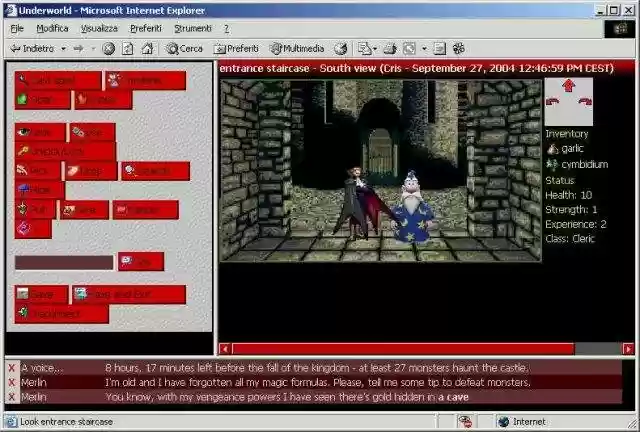This screenshot has height=432, width=640.
Task: Click the message text input field
Action: click(64, 263)
